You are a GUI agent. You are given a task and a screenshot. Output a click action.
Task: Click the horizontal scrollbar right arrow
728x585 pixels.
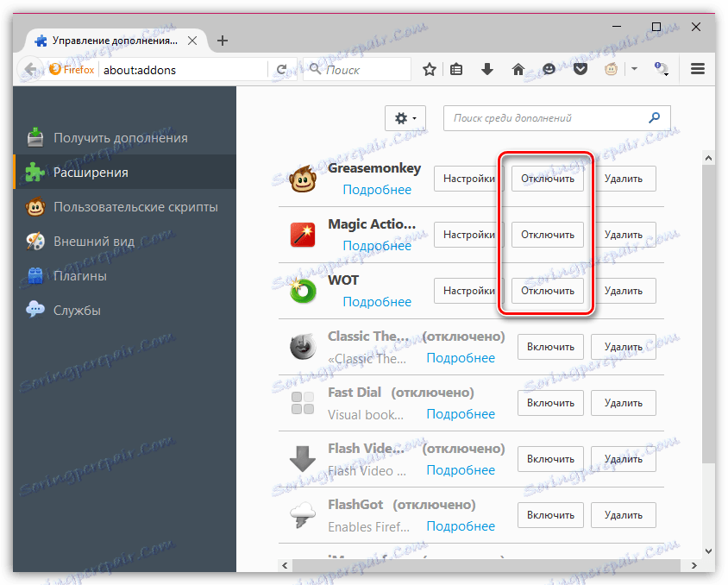point(694,565)
